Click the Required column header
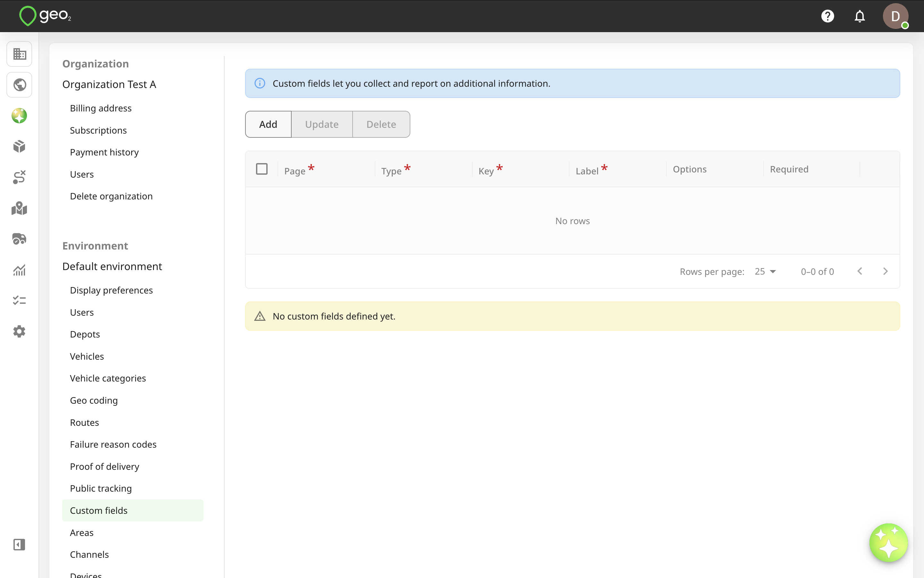 coord(789,169)
